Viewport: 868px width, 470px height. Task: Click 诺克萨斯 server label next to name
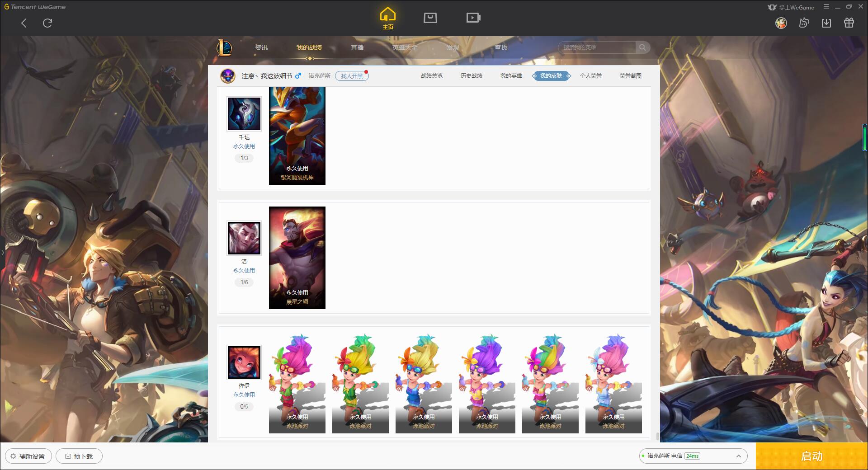tap(320, 76)
